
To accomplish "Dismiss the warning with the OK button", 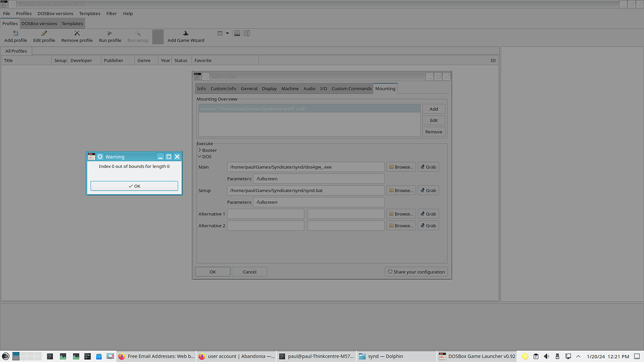I will 134,186.
